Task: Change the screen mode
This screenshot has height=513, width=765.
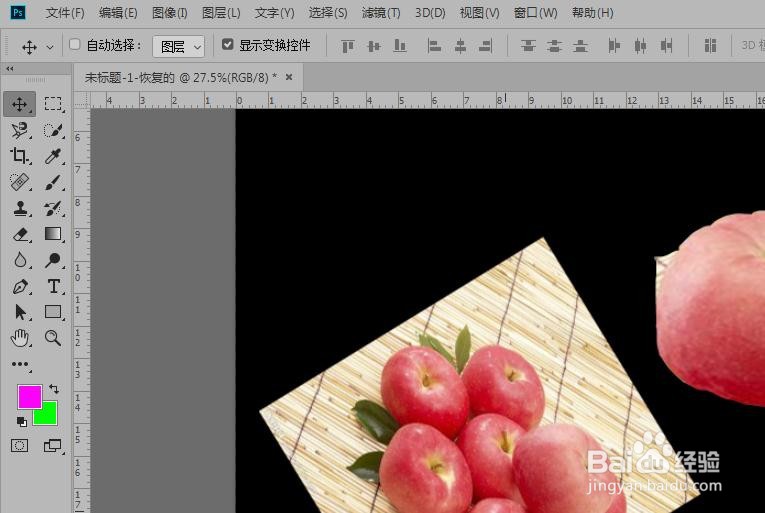Action: pos(52,445)
